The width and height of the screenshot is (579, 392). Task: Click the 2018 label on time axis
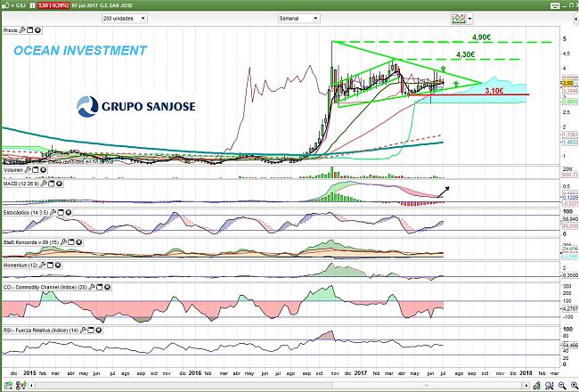[526, 373]
